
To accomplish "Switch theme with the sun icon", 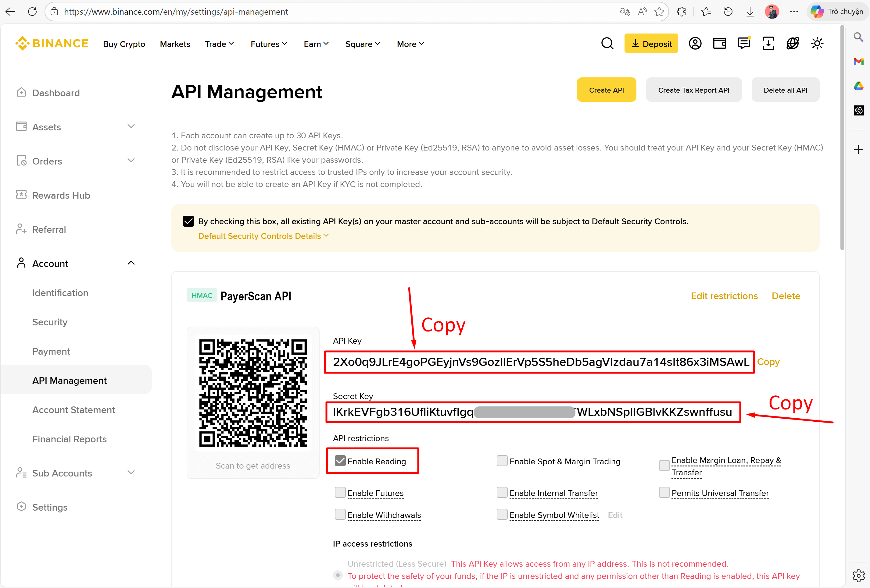I will pyautogui.click(x=817, y=43).
